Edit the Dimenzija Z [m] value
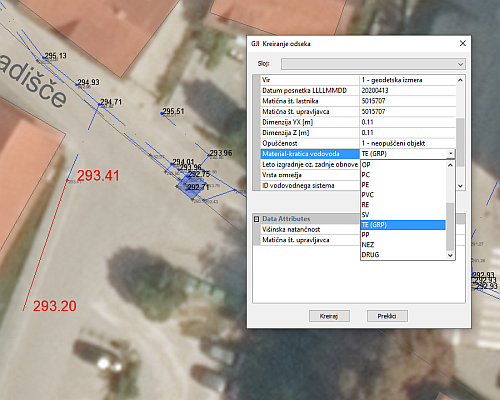The width and height of the screenshot is (500, 400). pos(407,133)
